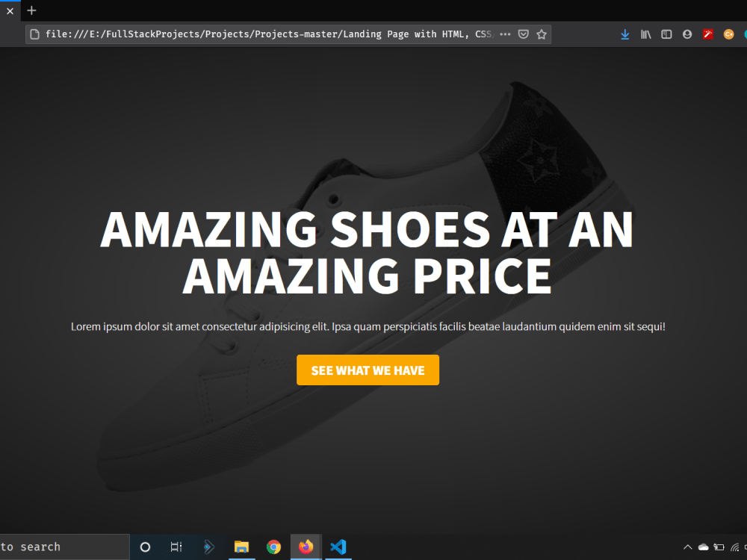
Task: Click the file URL address bar
Action: [288, 34]
